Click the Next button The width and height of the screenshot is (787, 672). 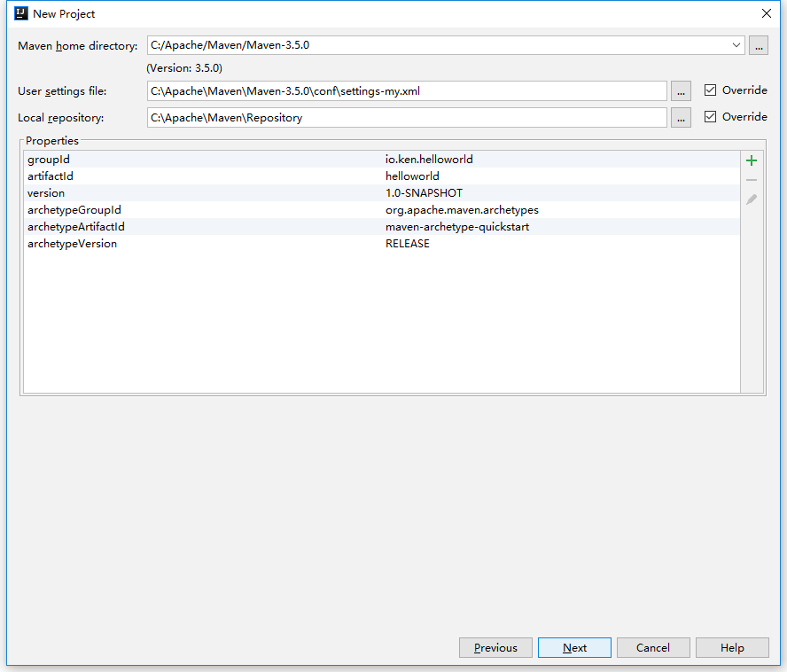pyautogui.click(x=574, y=647)
